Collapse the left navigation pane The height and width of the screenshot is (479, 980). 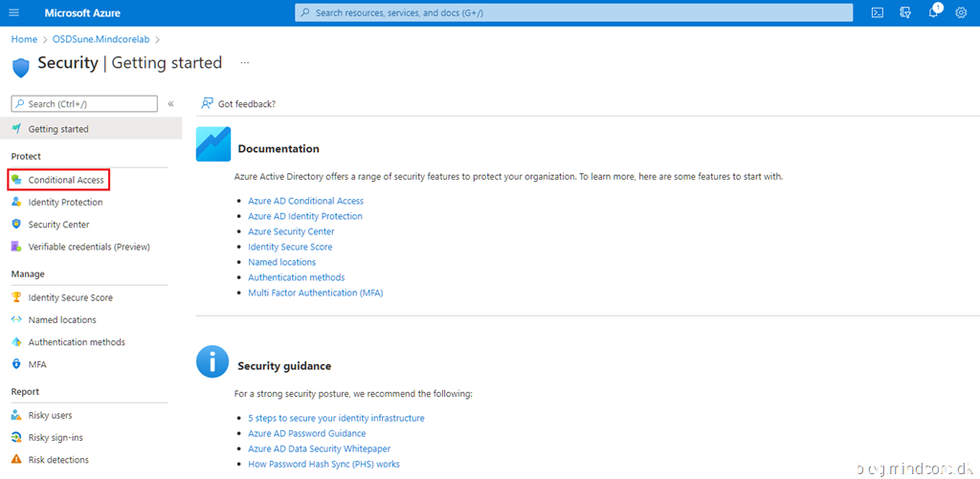click(170, 103)
